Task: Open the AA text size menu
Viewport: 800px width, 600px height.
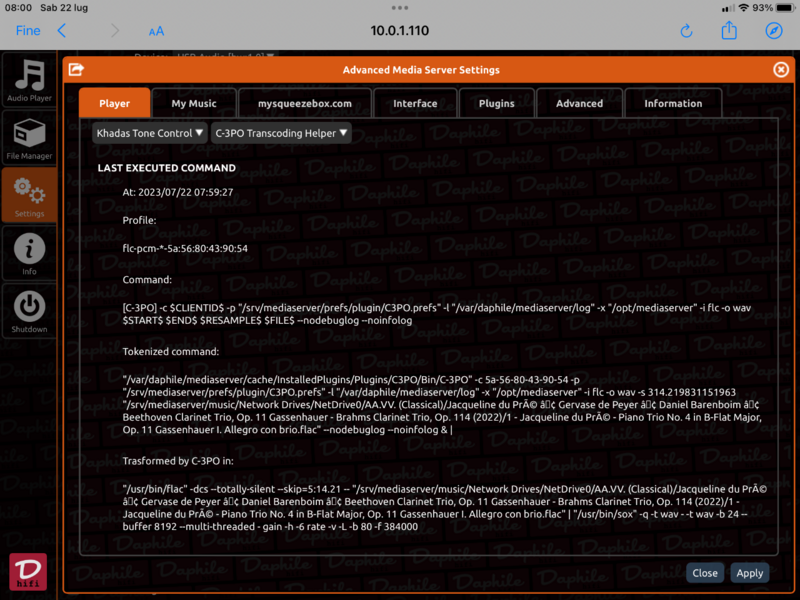Action: 156,31
